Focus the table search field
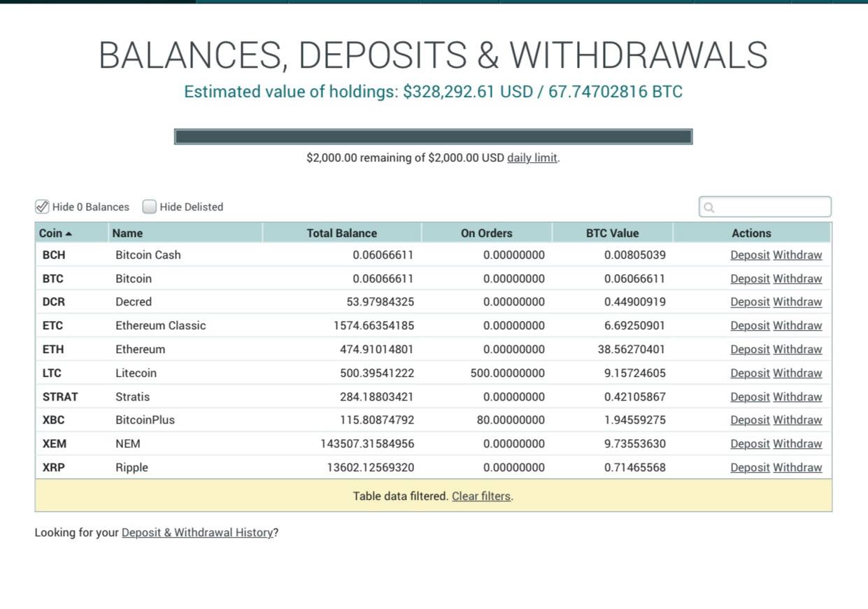 point(765,207)
